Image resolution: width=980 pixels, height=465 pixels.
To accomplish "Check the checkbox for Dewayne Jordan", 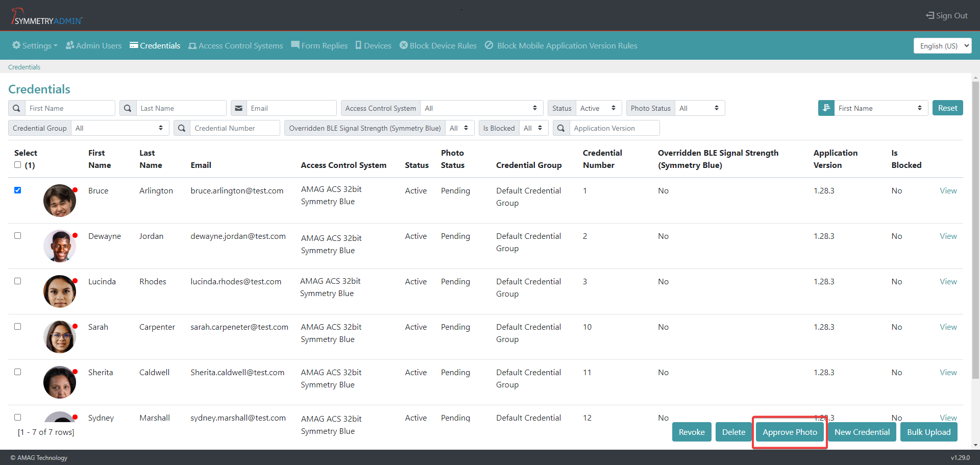I will (x=18, y=236).
